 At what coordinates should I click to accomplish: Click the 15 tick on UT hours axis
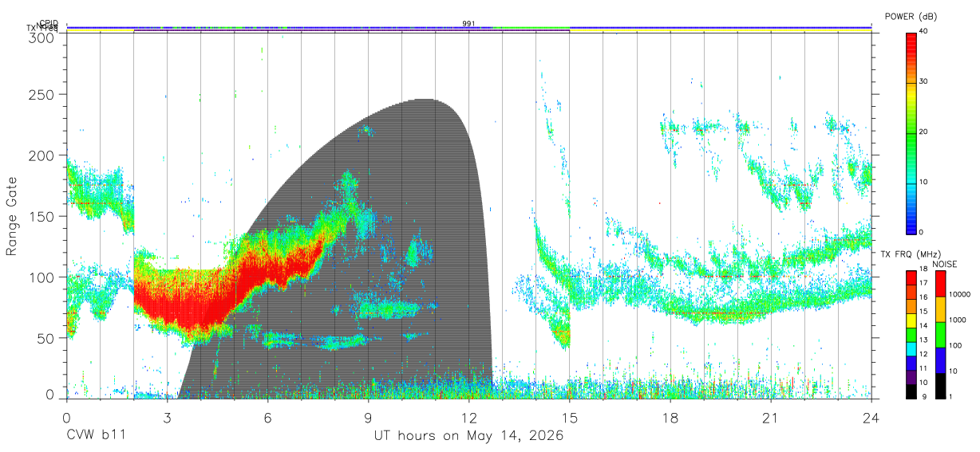[x=569, y=417]
